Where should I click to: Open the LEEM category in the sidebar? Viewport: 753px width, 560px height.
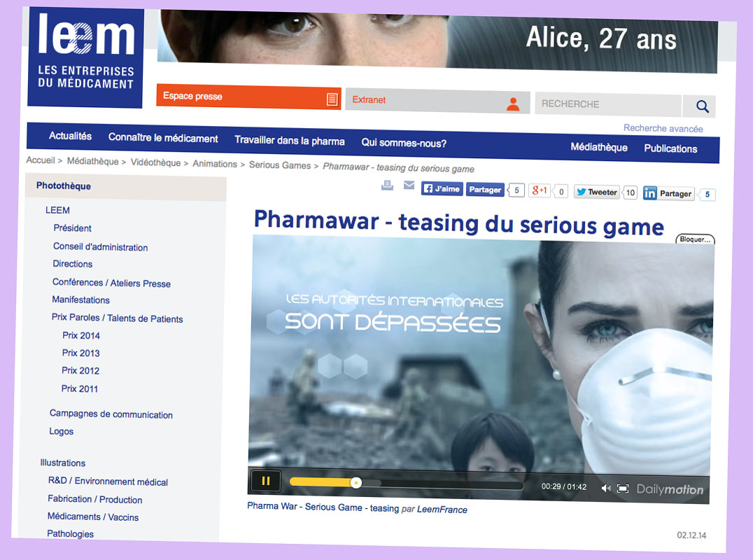[x=57, y=210]
